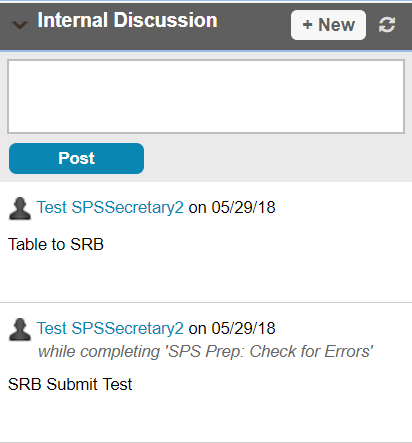Image resolution: width=412 pixels, height=443 pixels.
Task: Click the 05/29/18 date on the first post
Action: tap(243, 207)
